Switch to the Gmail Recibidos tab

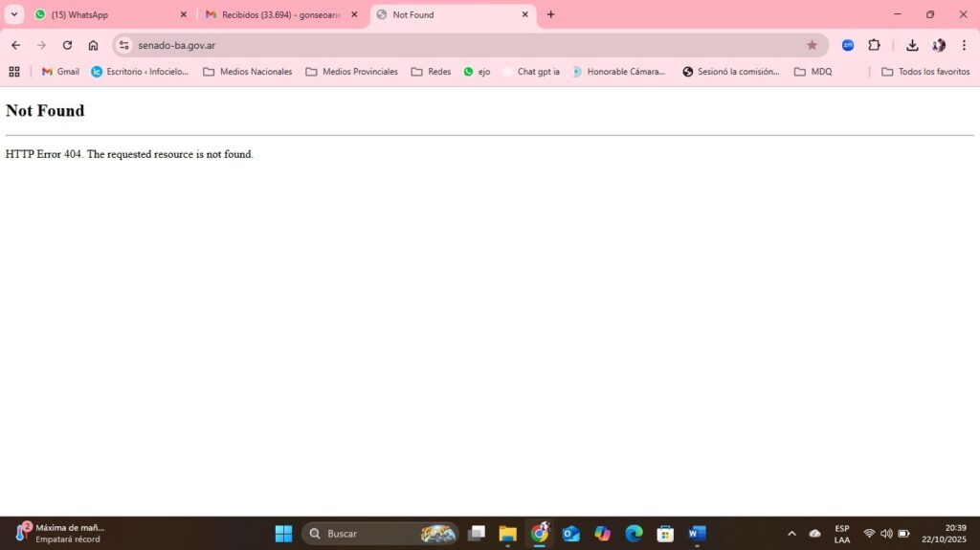(x=278, y=14)
